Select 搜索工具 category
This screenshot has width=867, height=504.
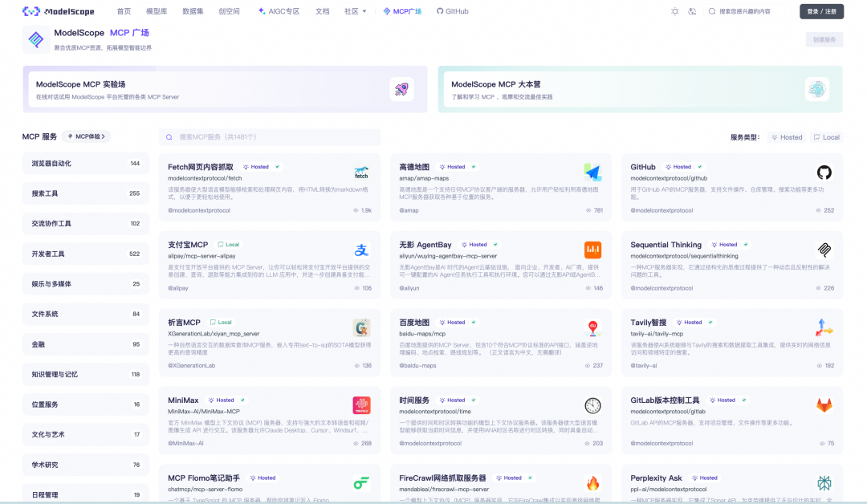pos(86,193)
